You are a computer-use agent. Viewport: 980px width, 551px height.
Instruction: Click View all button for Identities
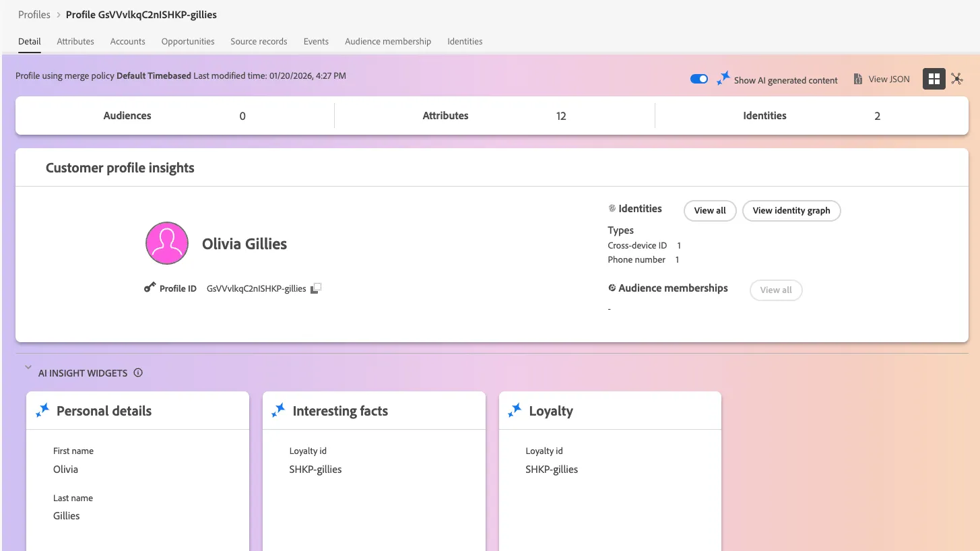(x=710, y=211)
